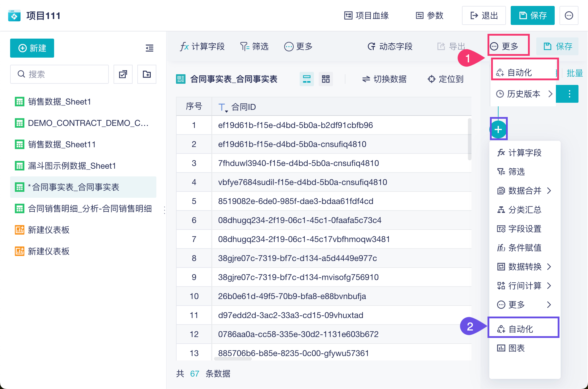Viewport: 588px width, 389px height.
Task: Click the 新建 button
Action: click(32, 48)
